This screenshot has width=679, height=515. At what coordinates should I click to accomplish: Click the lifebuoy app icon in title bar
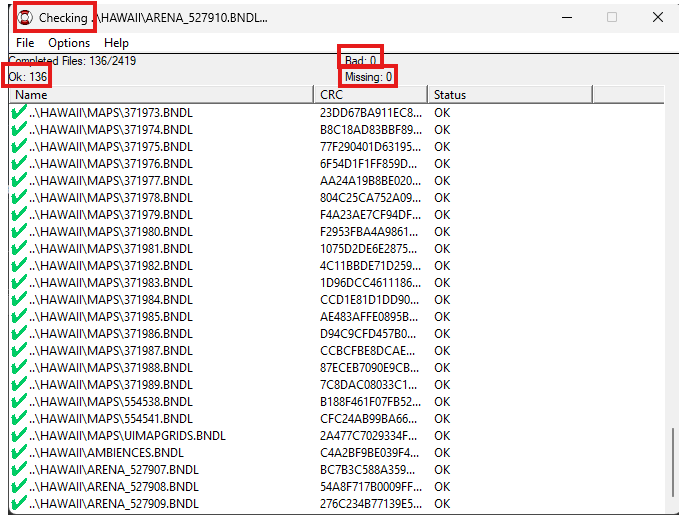point(25,18)
